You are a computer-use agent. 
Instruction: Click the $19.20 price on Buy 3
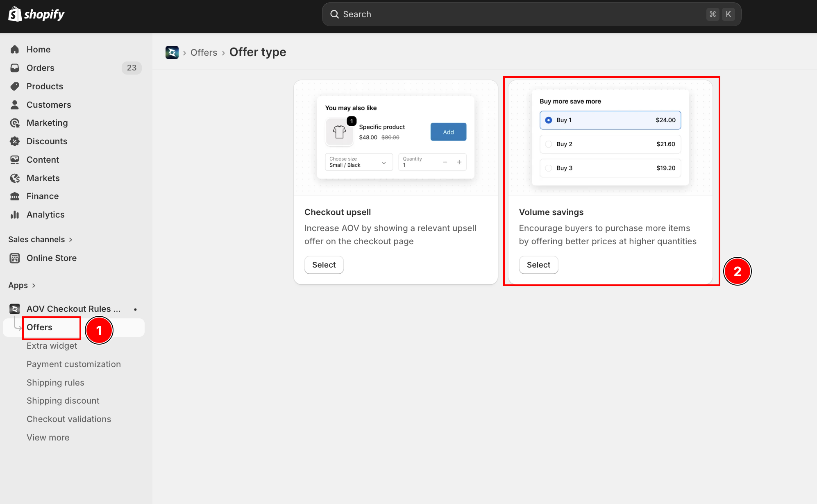click(x=665, y=168)
